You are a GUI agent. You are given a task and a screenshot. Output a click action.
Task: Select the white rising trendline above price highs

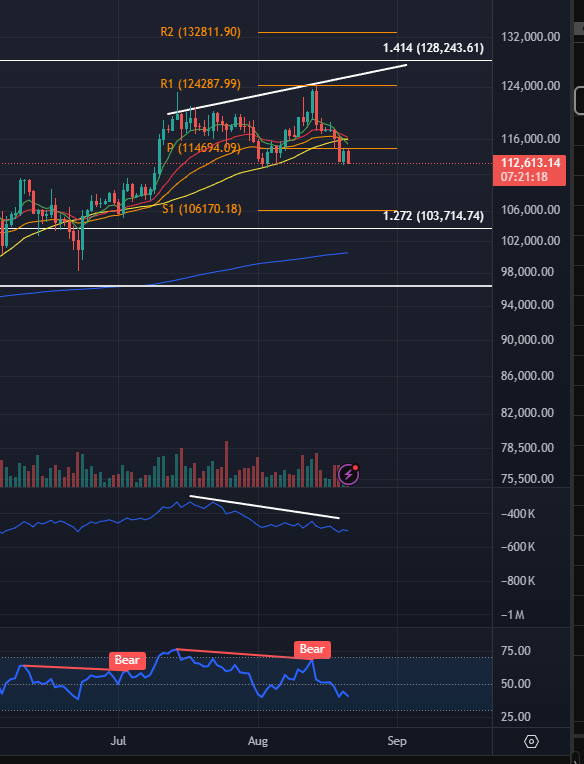pos(287,89)
